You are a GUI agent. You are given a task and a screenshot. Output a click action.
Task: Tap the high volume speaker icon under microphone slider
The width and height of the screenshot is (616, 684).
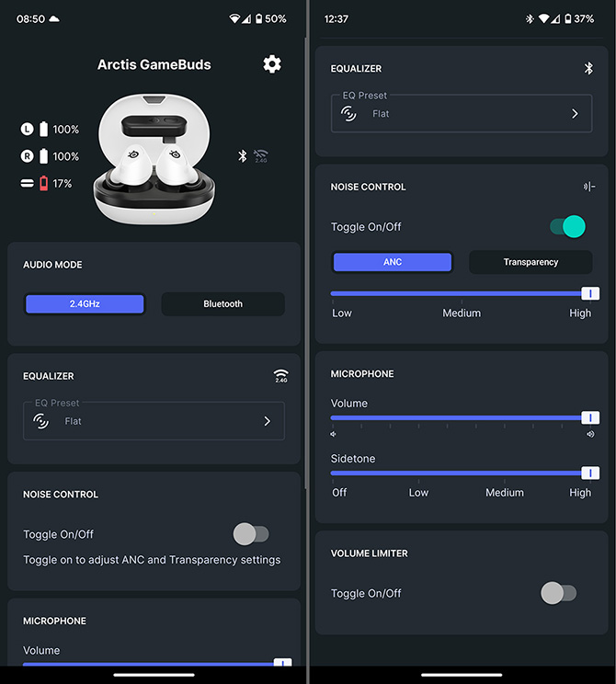click(x=590, y=434)
